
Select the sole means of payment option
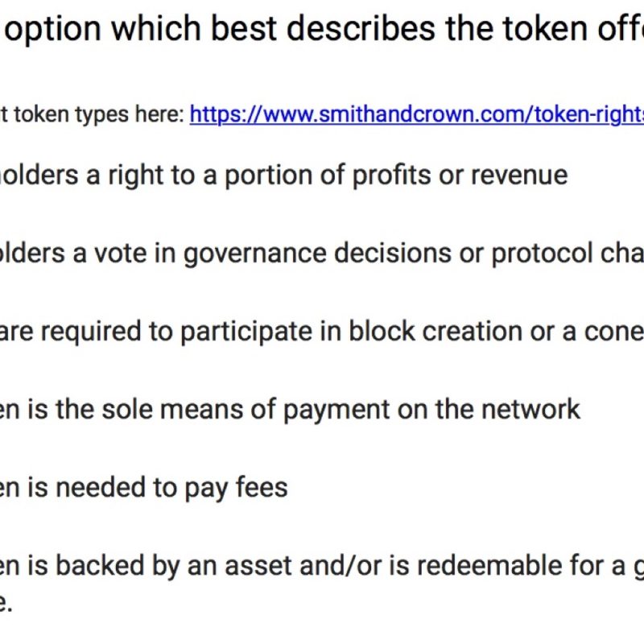[290, 409]
